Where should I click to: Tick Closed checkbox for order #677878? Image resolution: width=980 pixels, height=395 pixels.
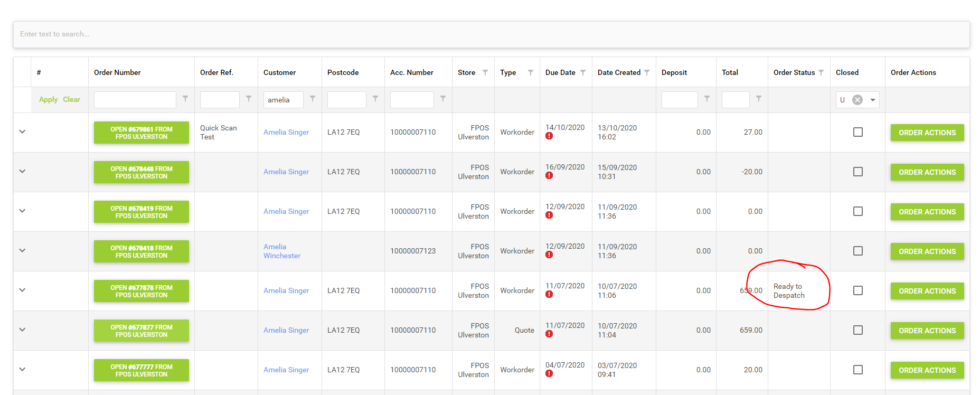pyautogui.click(x=858, y=290)
